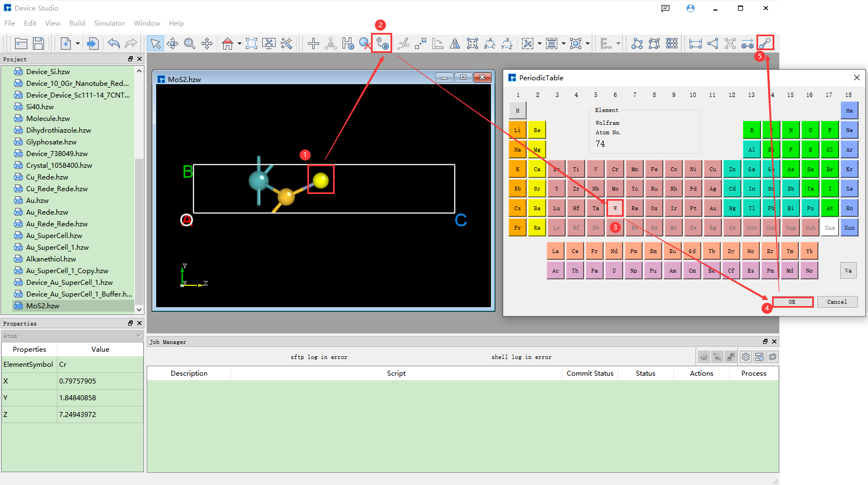
Task: Float the Project panel with undock button
Action: tap(131, 59)
